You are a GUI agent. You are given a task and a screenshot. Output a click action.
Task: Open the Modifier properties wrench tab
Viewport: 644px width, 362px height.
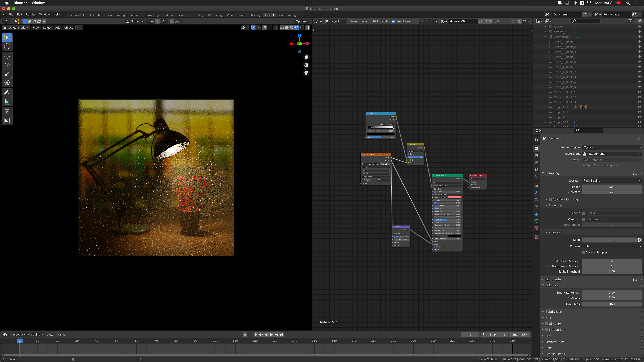point(536,193)
